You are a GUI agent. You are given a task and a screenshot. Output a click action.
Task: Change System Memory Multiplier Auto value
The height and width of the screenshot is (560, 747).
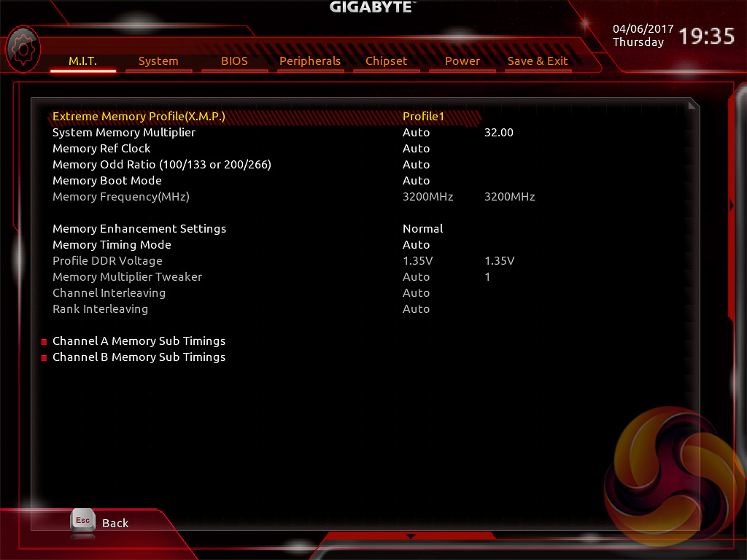(x=416, y=133)
